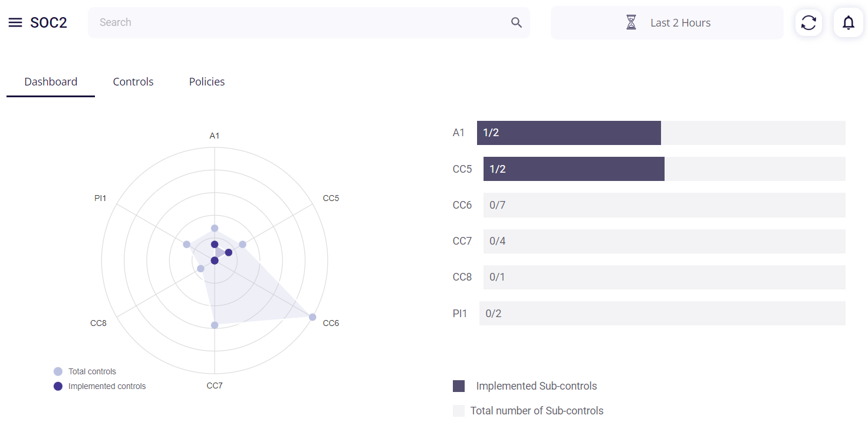Image resolution: width=868 pixels, height=425 pixels.
Task: Select the CC7 0/4 bar
Action: pos(665,241)
